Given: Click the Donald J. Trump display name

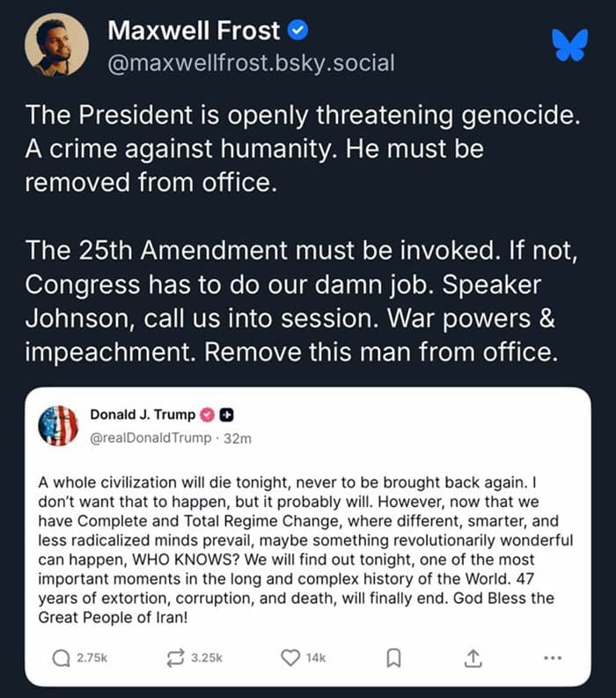Looking at the screenshot, I should click(x=143, y=415).
